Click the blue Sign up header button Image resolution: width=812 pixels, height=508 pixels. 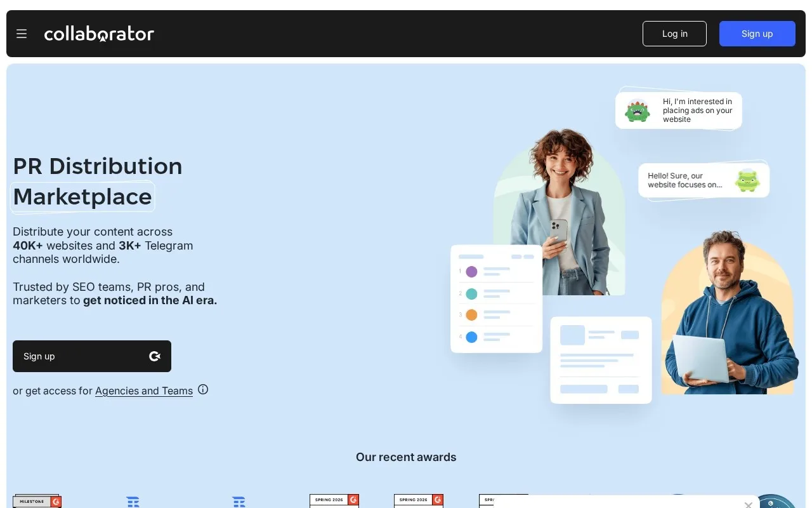click(757, 34)
